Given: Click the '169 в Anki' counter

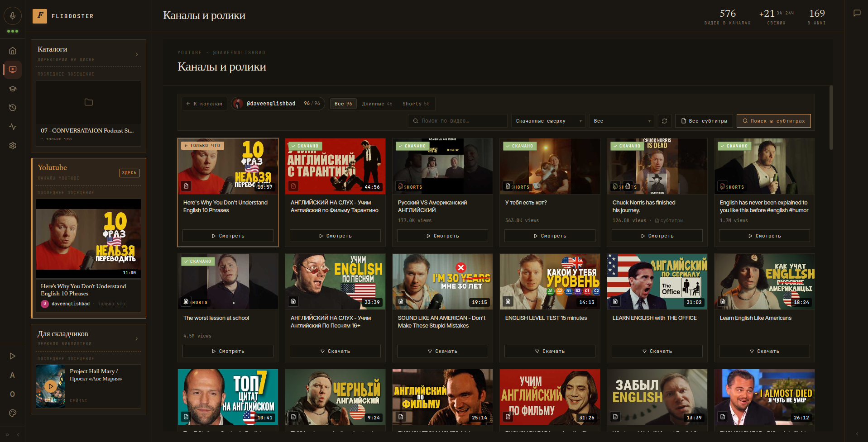Looking at the screenshot, I should tap(817, 17).
